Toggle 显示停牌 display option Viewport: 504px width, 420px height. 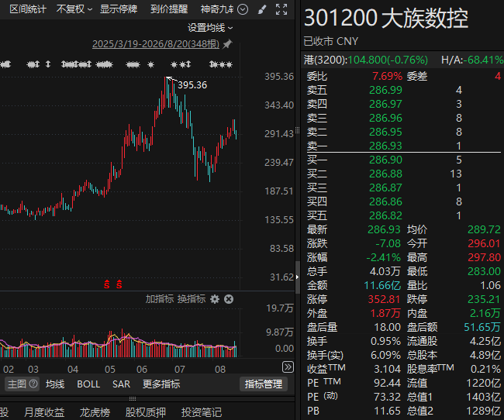pos(119,9)
